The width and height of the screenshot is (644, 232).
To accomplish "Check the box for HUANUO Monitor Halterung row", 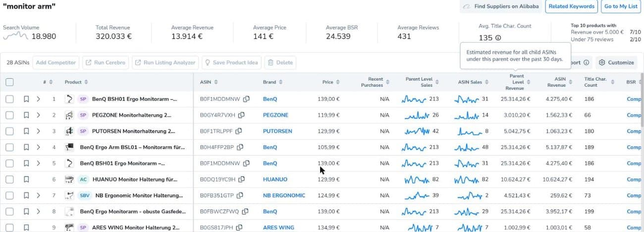I will click(9, 180).
